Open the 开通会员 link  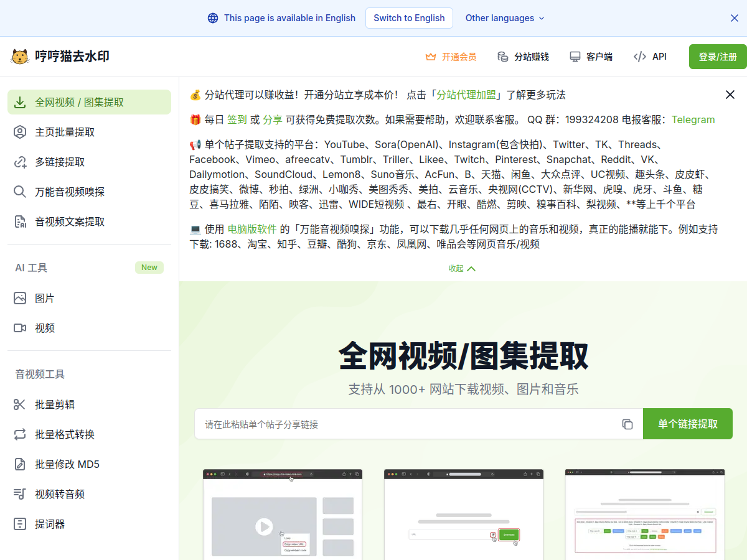pos(451,57)
